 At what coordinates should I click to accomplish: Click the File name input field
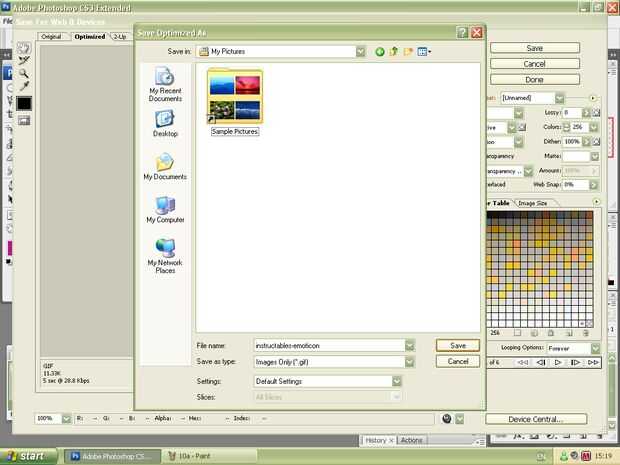click(329, 346)
